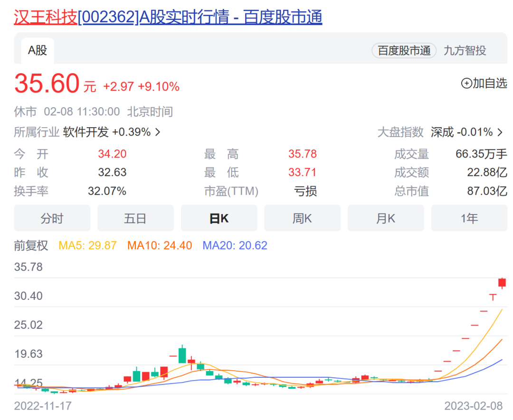Click the 总市值 value 87.03亿
Image resolution: width=513 pixels, height=420 pixels.
(487, 191)
